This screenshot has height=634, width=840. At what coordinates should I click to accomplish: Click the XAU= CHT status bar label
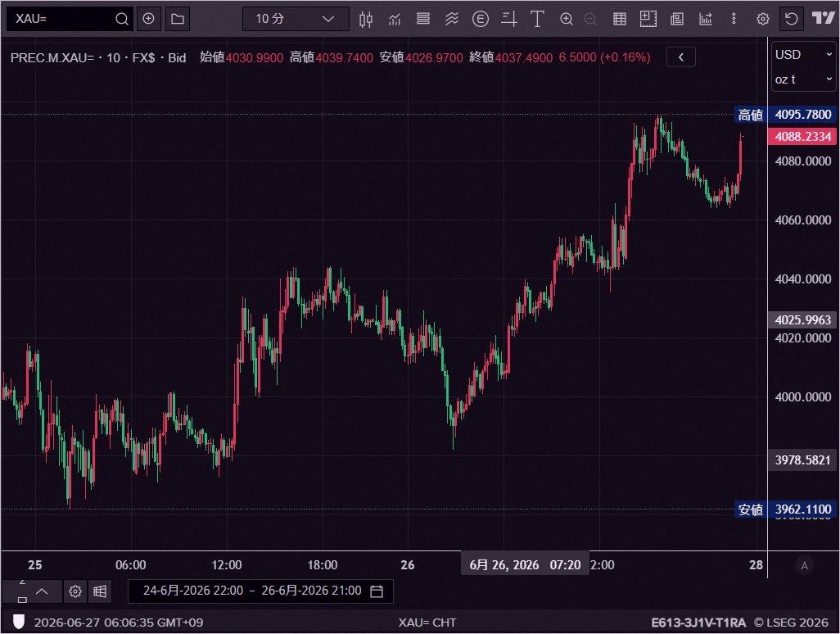click(x=427, y=623)
